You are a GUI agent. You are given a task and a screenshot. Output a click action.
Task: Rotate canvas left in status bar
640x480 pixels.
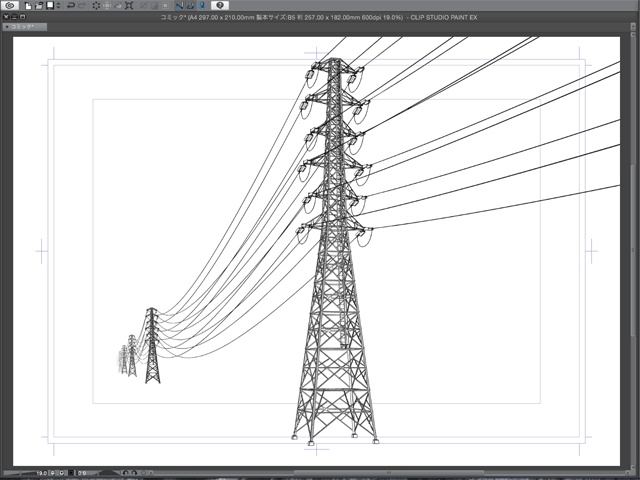[x=125, y=473]
